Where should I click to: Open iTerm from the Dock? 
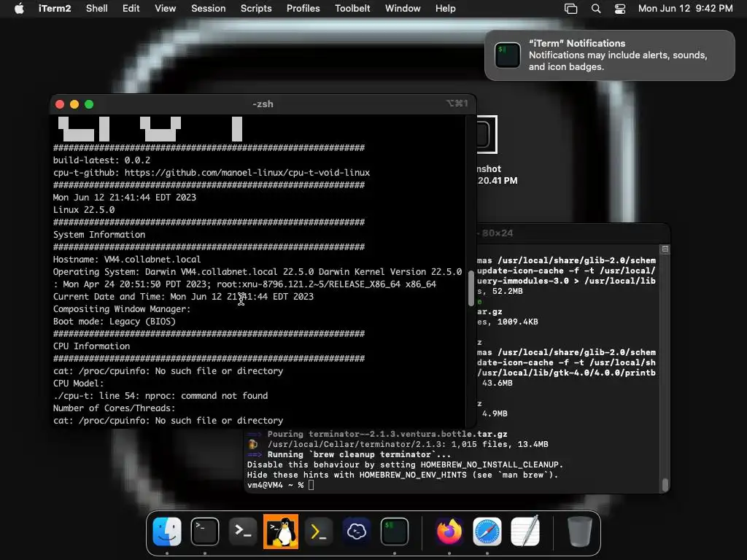click(395, 532)
